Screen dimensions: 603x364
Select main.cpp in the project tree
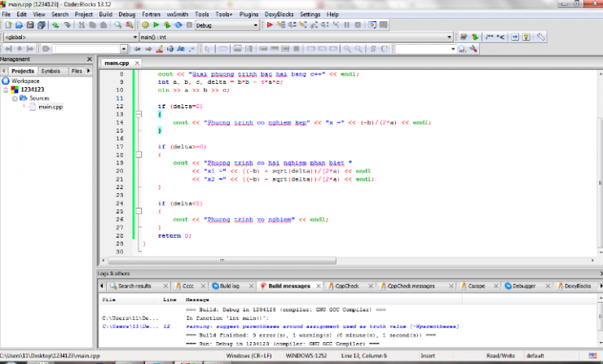tap(51, 107)
